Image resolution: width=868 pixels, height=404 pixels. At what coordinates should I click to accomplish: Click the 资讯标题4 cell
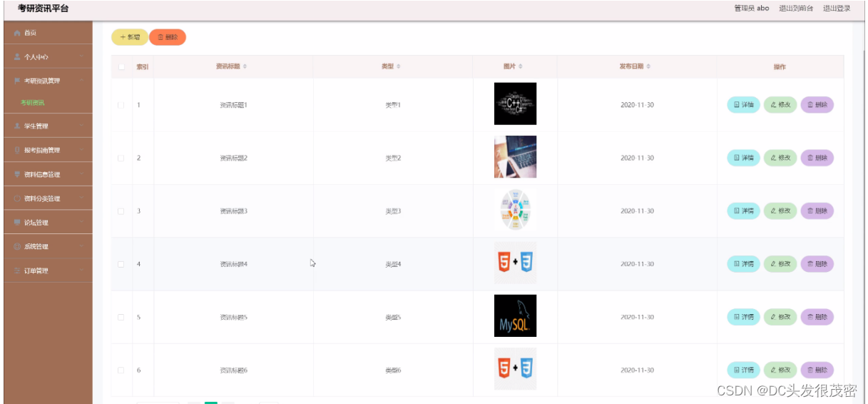[x=233, y=264]
